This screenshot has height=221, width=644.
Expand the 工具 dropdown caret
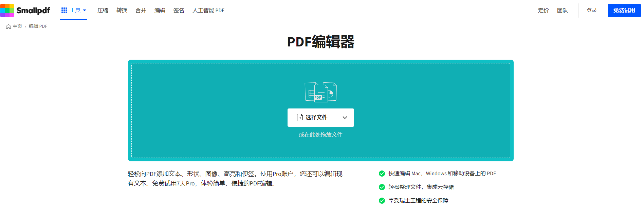pyautogui.click(x=85, y=10)
